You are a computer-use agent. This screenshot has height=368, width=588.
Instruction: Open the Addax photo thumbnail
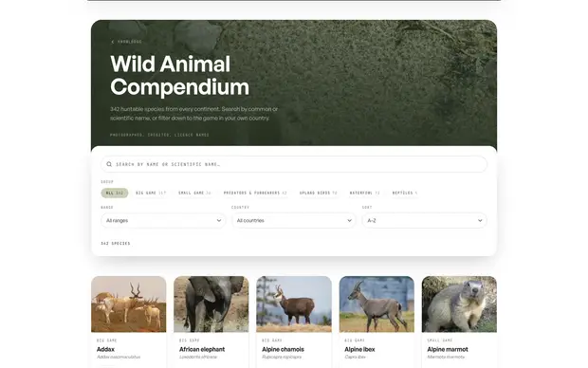(129, 304)
